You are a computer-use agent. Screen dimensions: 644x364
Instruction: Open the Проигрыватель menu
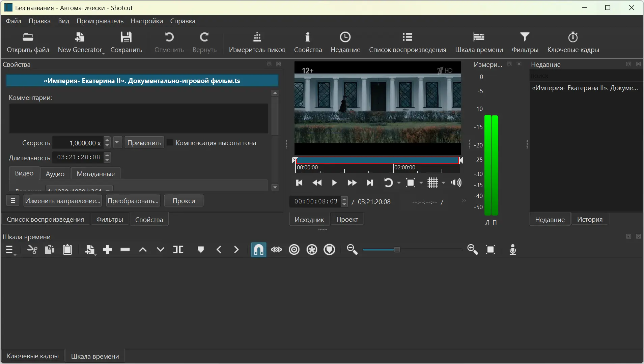click(100, 21)
